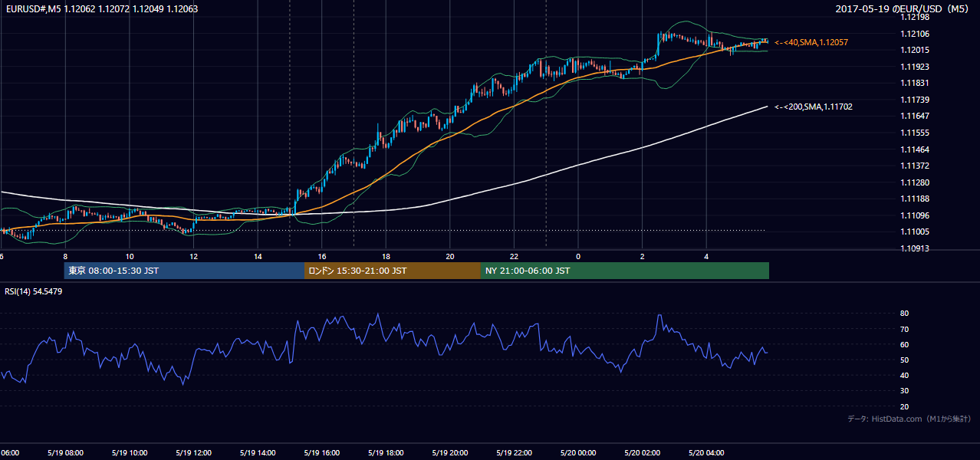Click the EURUSD#,M5 symbol title text
This screenshot has width=980, height=460.
point(33,9)
